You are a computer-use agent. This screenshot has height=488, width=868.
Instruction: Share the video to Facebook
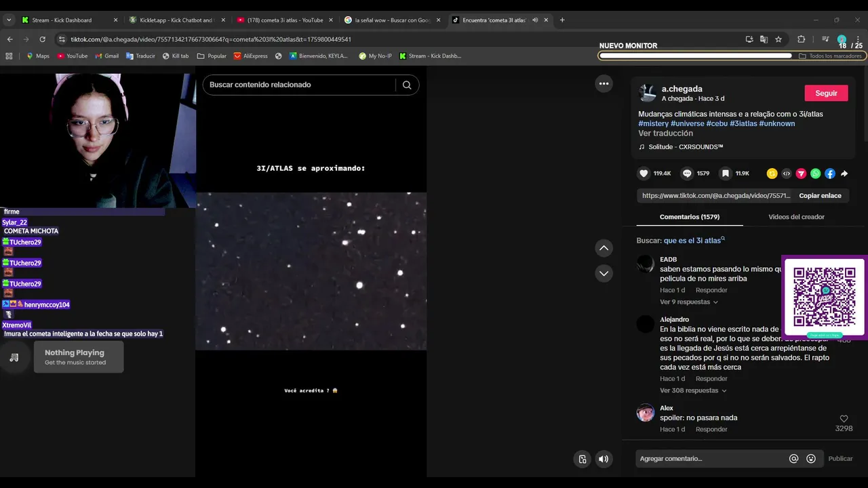point(830,174)
